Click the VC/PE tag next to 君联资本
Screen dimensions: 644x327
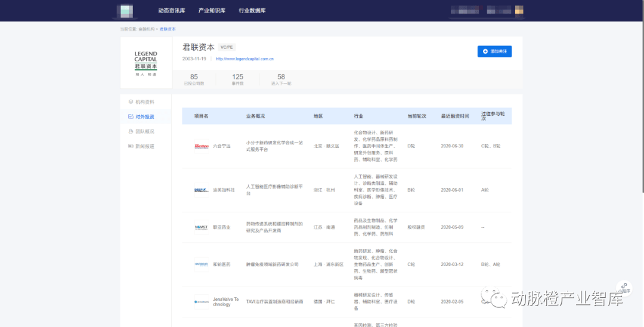[x=227, y=47]
